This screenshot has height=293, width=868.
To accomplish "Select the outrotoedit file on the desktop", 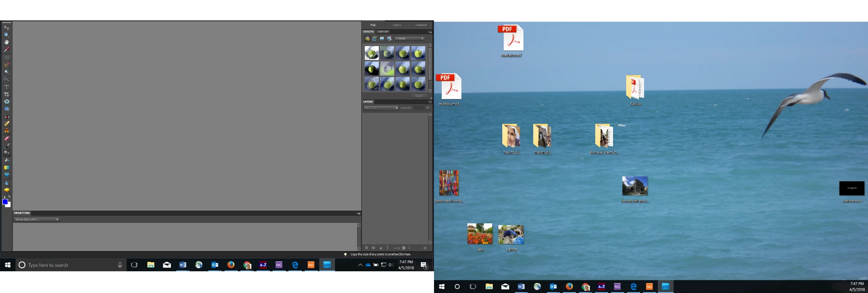I will pos(852,192).
